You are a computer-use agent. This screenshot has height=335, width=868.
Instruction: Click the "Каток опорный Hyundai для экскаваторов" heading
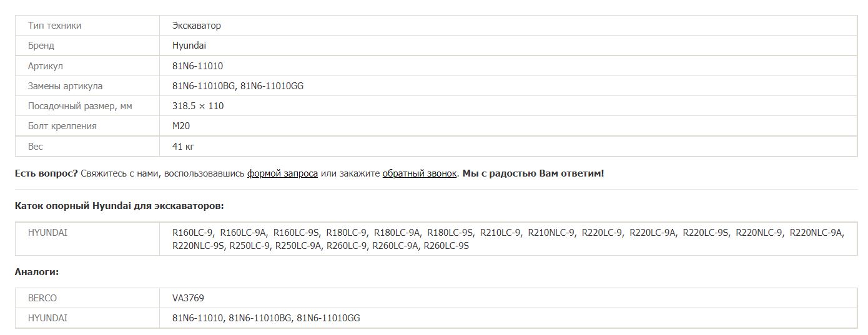point(119,206)
